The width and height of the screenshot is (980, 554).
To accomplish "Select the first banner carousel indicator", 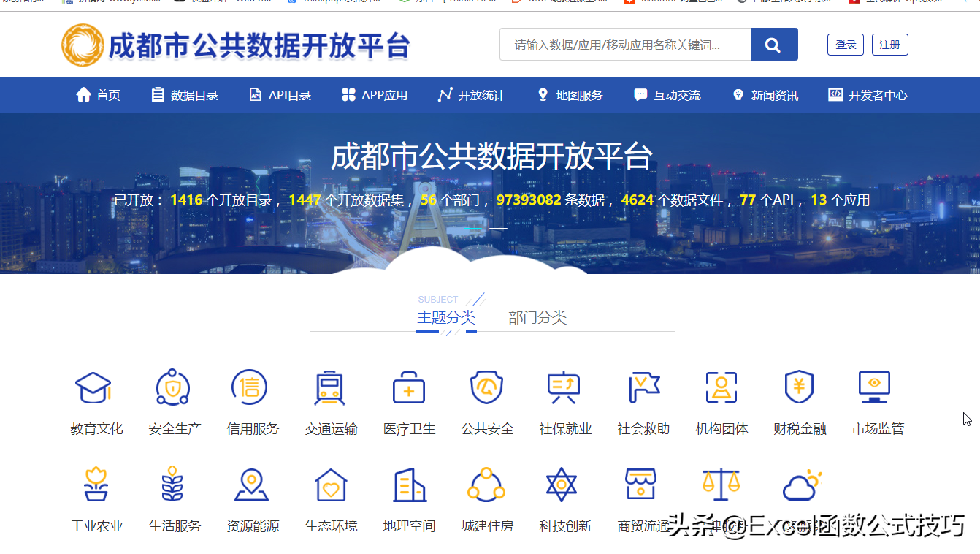I will tap(473, 229).
